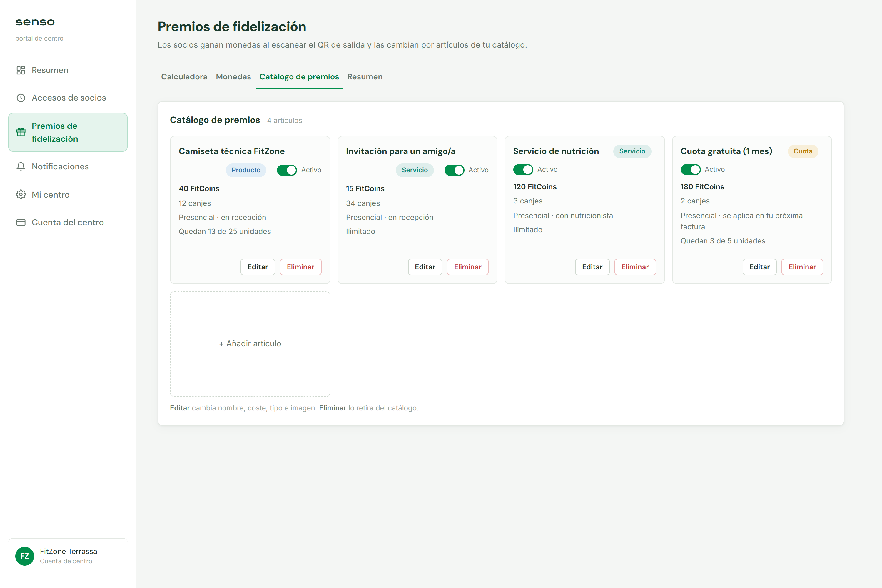The image size is (882, 588).
Task: Open the Monedas tab
Action: [x=233, y=77]
